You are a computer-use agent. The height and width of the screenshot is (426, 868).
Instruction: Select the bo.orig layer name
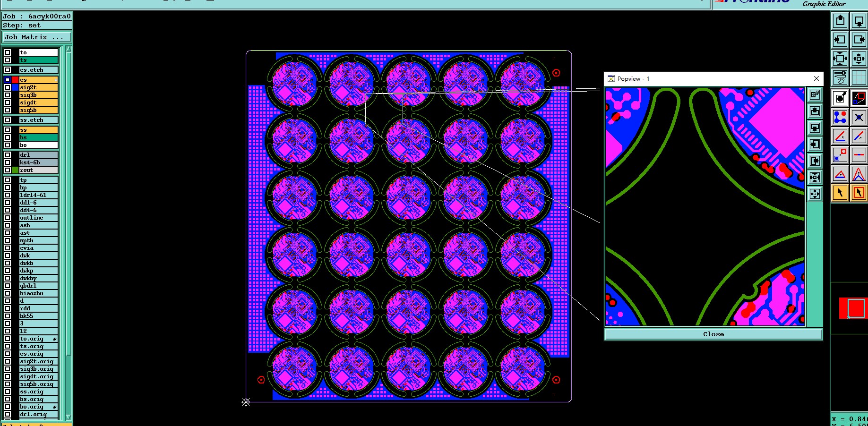[x=38, y=407]
